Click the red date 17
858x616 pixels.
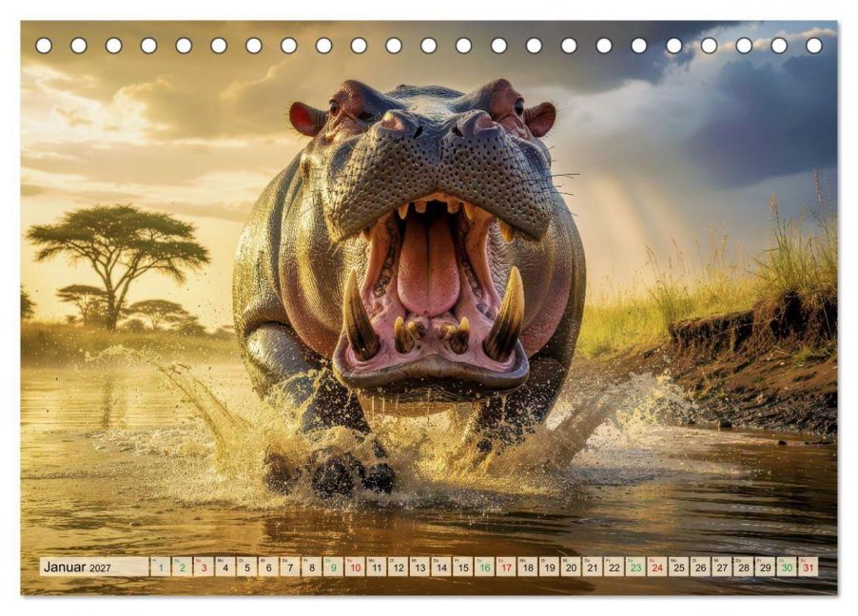click(506, 567)
